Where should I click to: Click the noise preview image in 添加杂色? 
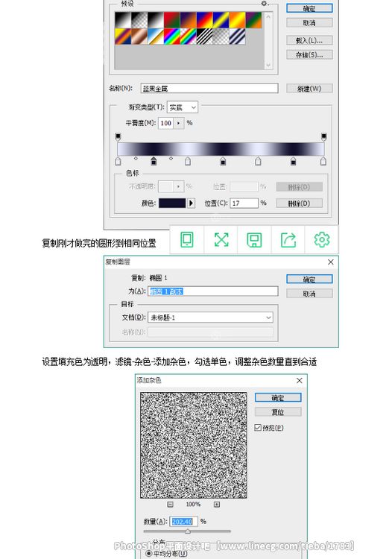(194, 445)
